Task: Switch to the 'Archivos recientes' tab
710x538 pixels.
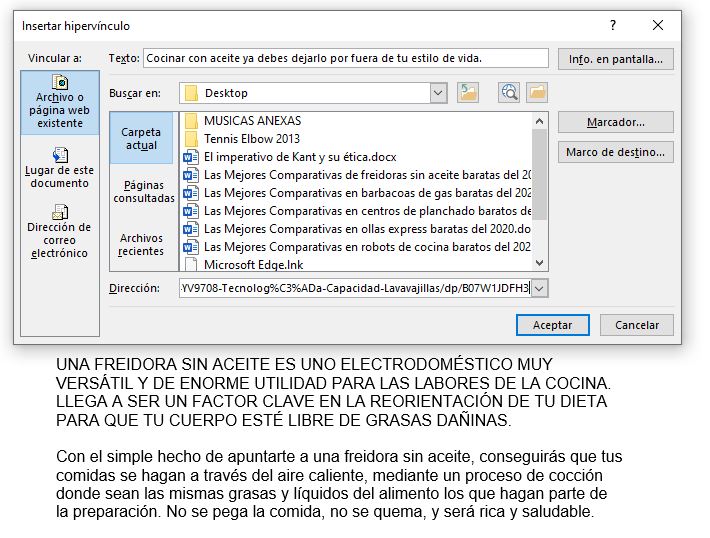Action: pos(142,244)
